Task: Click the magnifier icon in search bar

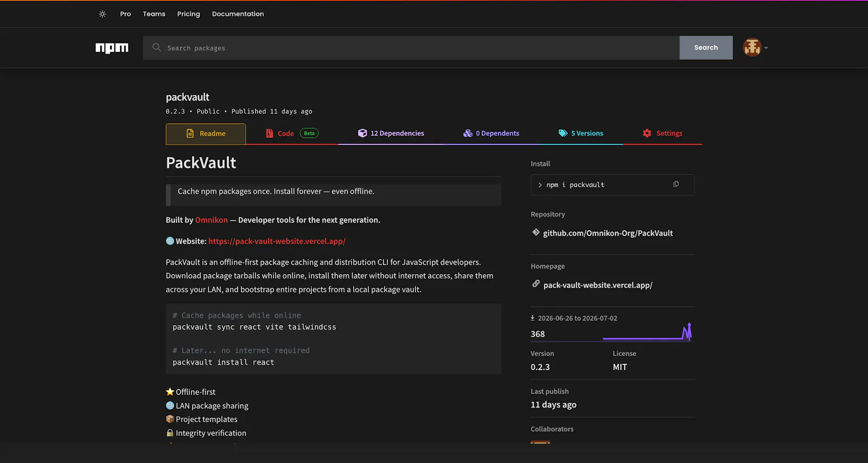Action: point(157,47)
